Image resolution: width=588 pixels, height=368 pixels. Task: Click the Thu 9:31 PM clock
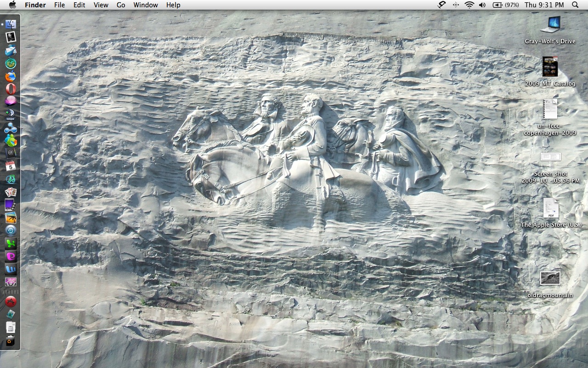click(544, 5)
